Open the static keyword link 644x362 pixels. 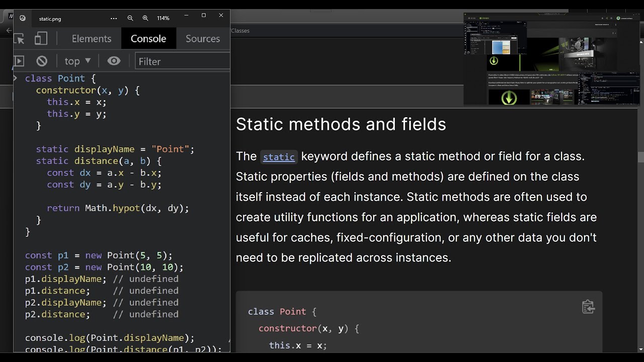[x=279, y=157]
